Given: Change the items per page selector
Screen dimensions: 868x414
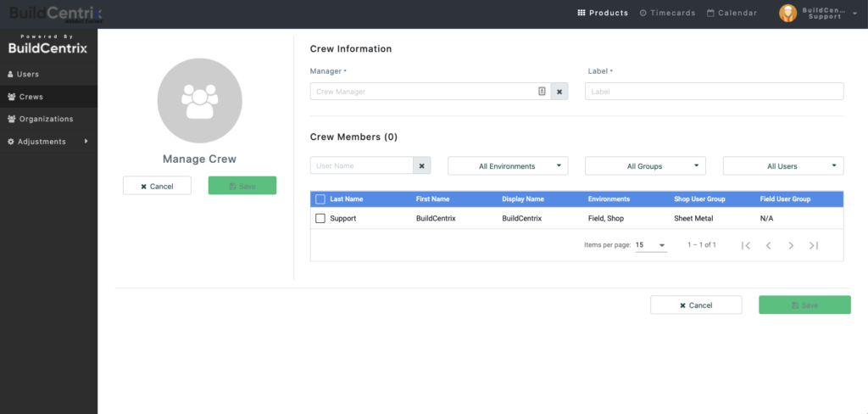Looking at the screenshot, I should (x=651, y=245).
